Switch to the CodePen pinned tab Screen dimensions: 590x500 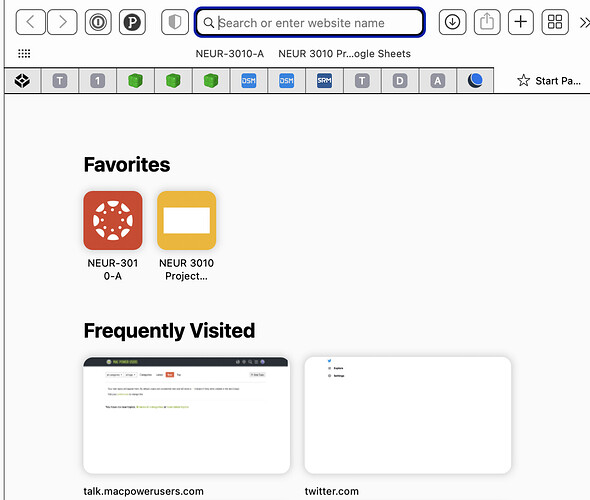pyautogui.click(x=22, y=81)
